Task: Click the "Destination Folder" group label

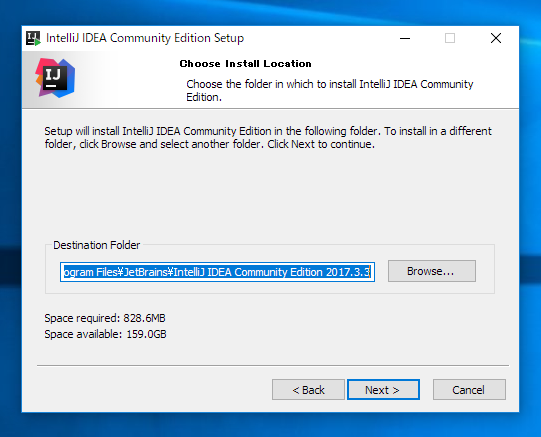Action: [97, 245]
